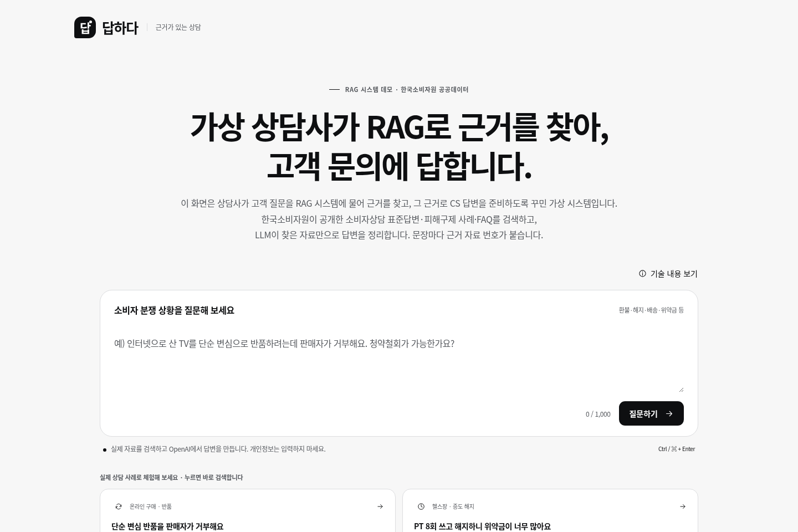798x532 pixels.
Task: Click the clock icon on 헬스장 · 중도 해지 card
Action: [x=421, y=507]
